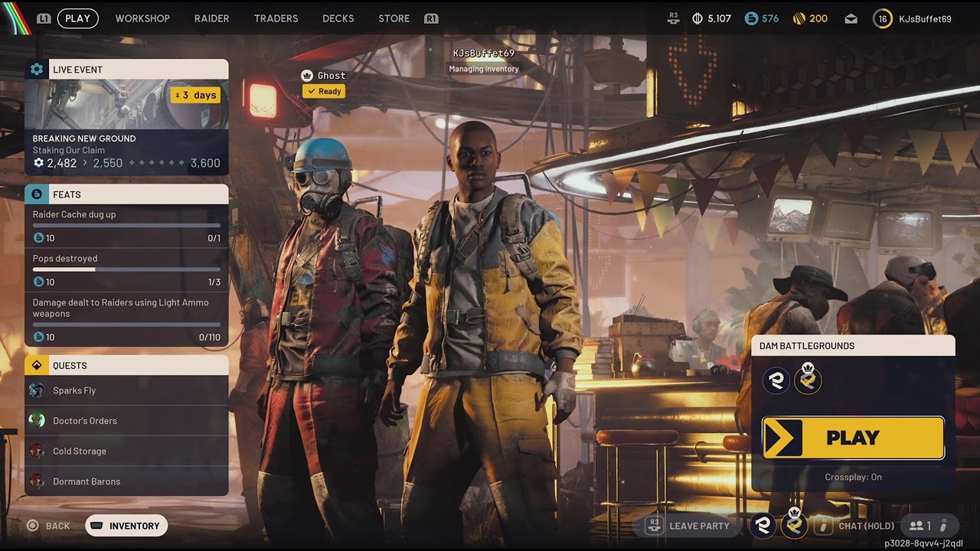
Task: Click the Feats header icon
Action: (37, 194)
